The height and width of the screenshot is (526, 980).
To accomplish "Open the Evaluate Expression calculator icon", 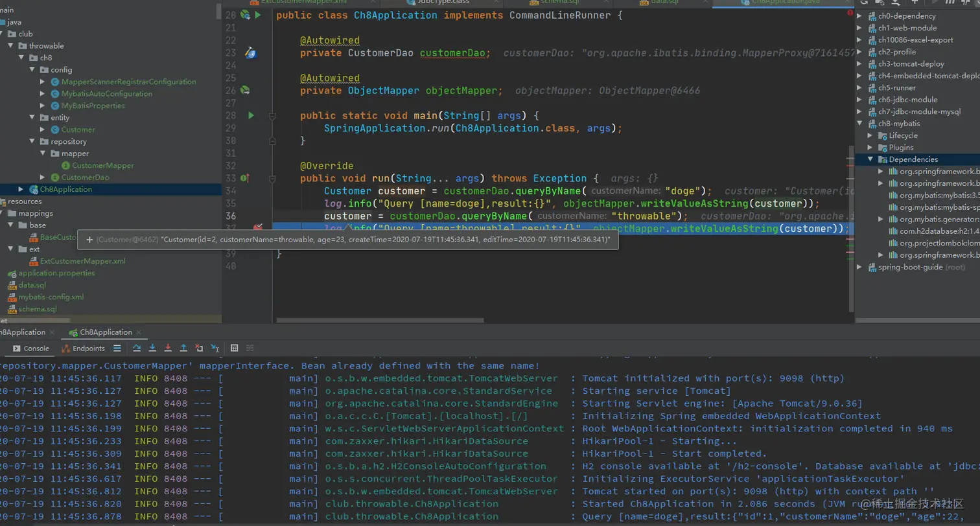I will [x=234, y=349].
